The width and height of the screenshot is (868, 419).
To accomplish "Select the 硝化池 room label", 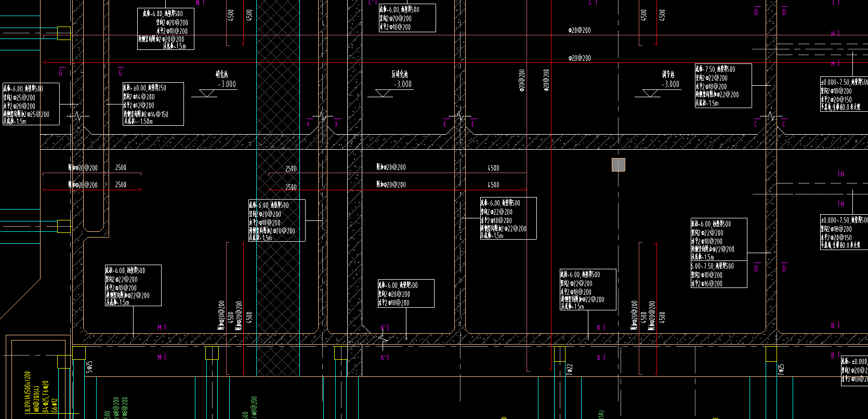I will pyautogui.click(x=222, y=74).
